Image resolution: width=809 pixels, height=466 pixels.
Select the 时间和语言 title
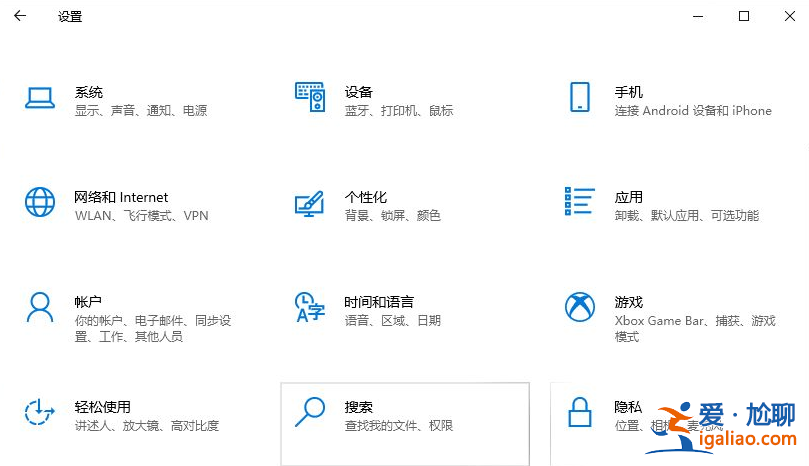tap(379, 302)
